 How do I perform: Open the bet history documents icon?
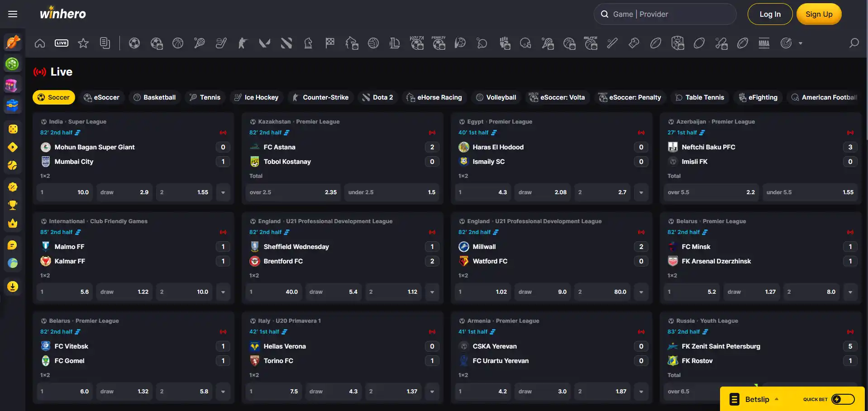(105, 43)
